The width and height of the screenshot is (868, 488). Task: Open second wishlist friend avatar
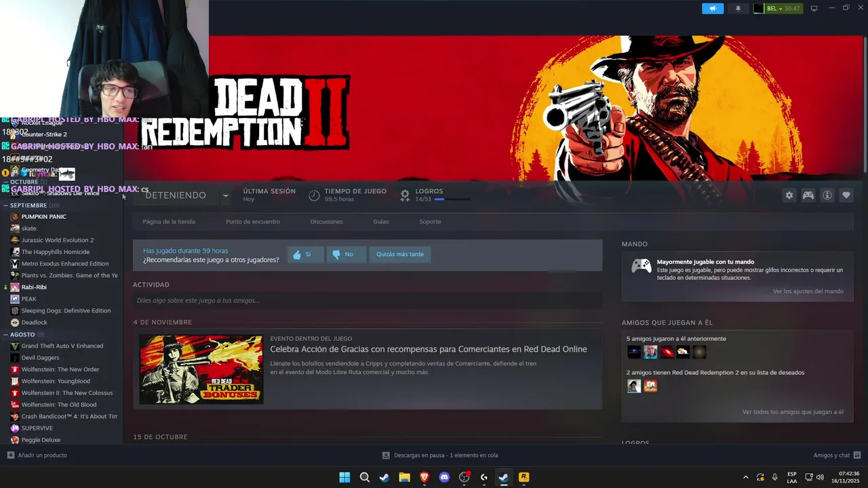tap(650, 386)
